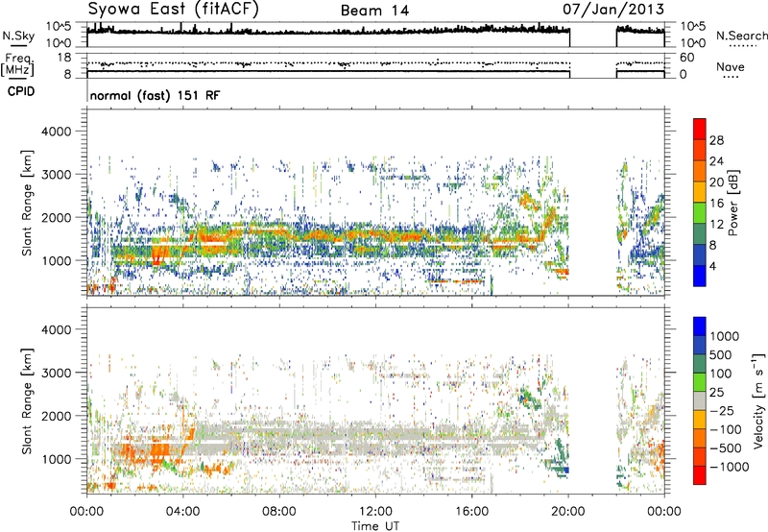Image resolution: width=768 pixels, height=532 pixels.
Task: Click the "-25" label on Velocity colorbar
Action: (x=722, y=410)
